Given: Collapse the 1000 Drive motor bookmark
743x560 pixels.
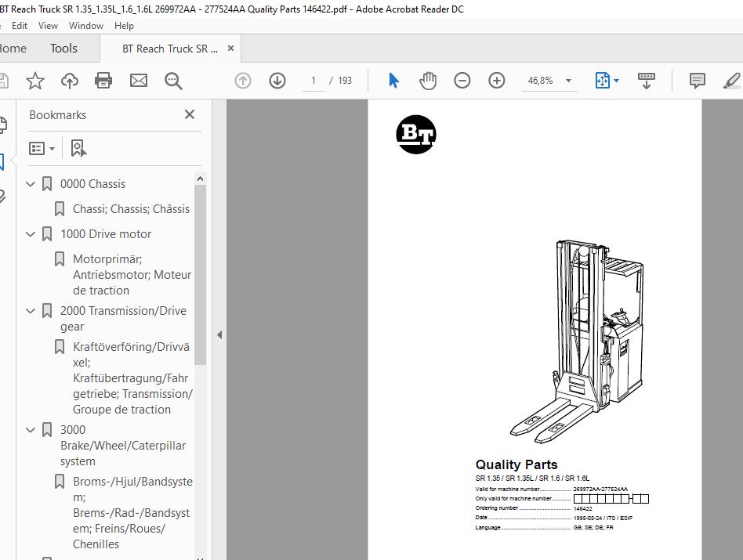Looking at the screenshot, I should [x=31, y=234].
